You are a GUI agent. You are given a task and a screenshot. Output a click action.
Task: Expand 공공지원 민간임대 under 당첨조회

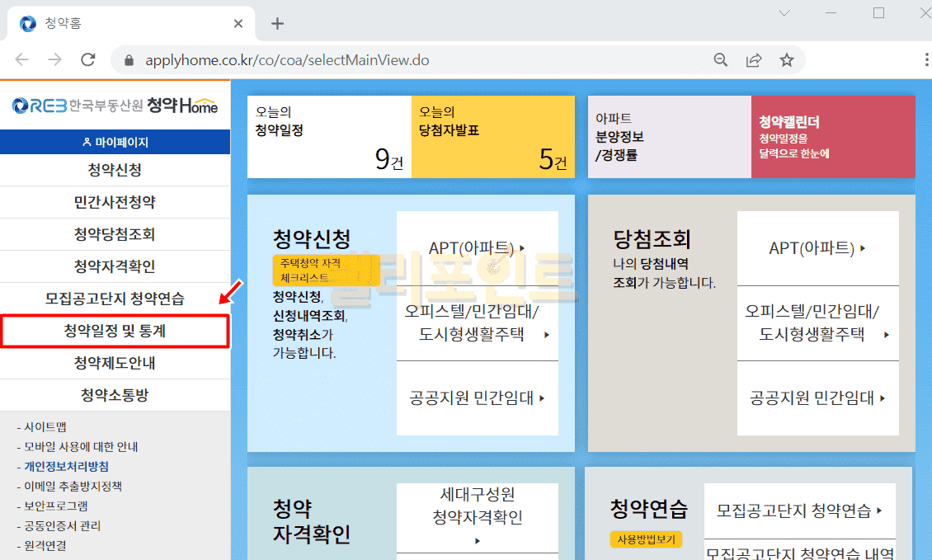pos(817,398)
